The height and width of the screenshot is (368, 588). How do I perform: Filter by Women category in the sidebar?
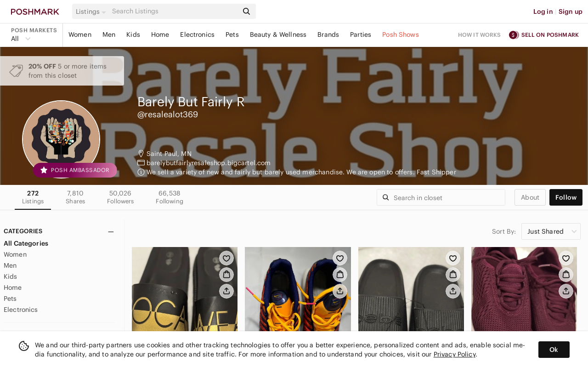click(15, 254)
